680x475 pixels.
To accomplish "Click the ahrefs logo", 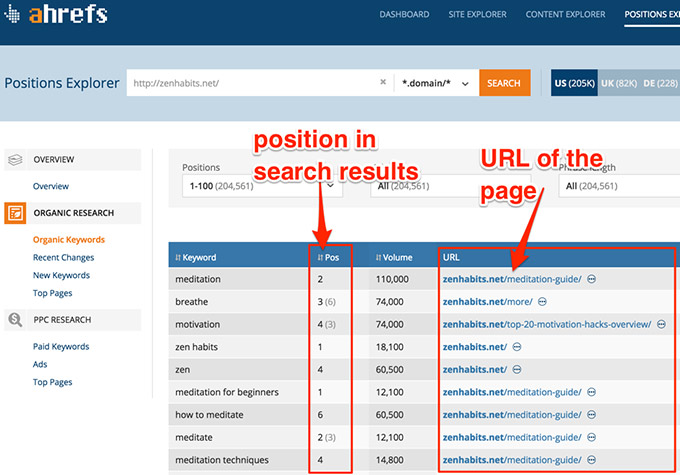I will (56, 14).
